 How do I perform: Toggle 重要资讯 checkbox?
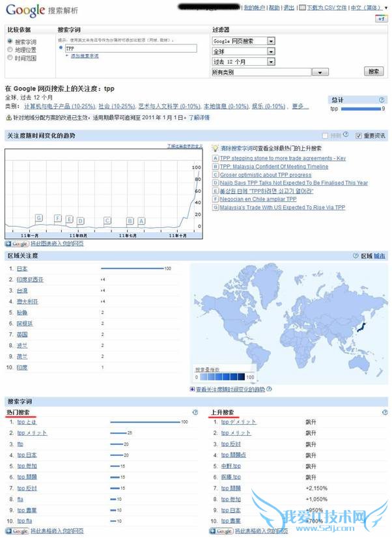point(358,135)
